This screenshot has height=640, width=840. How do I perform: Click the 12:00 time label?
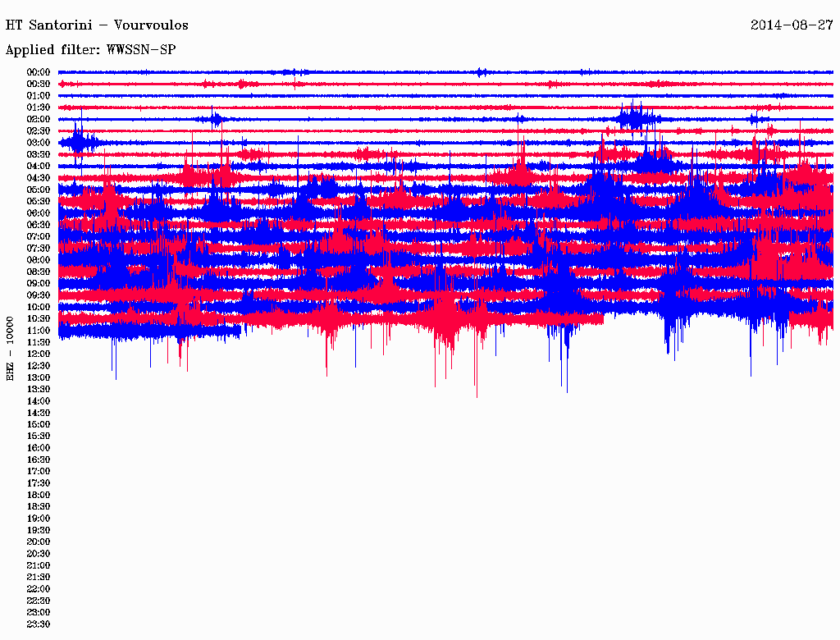tap(39, 354)
